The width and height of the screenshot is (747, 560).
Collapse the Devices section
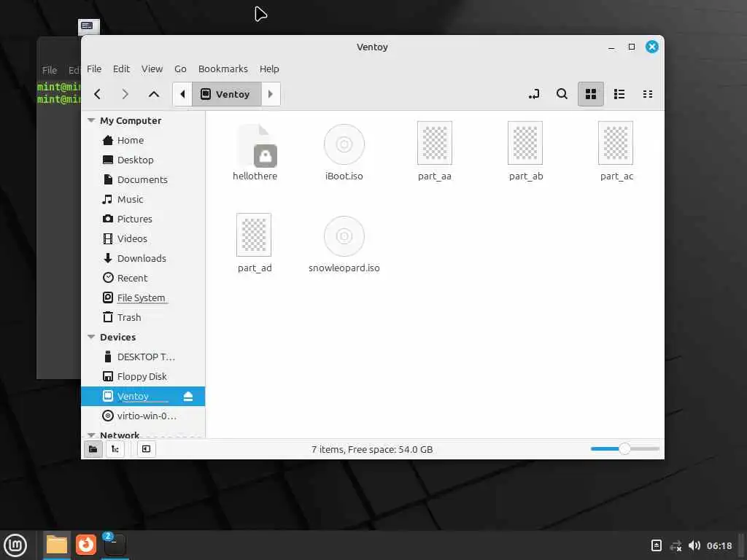[91, 337]
